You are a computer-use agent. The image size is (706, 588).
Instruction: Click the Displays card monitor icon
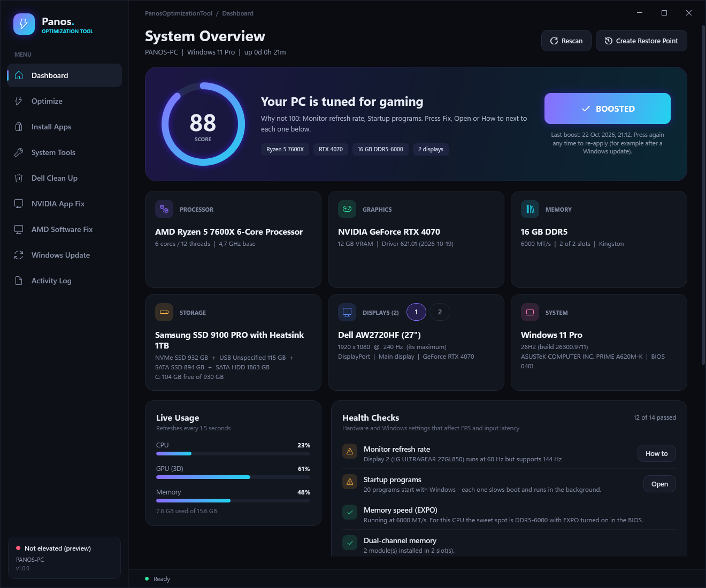pyautogui.click(x=347, y=312)
